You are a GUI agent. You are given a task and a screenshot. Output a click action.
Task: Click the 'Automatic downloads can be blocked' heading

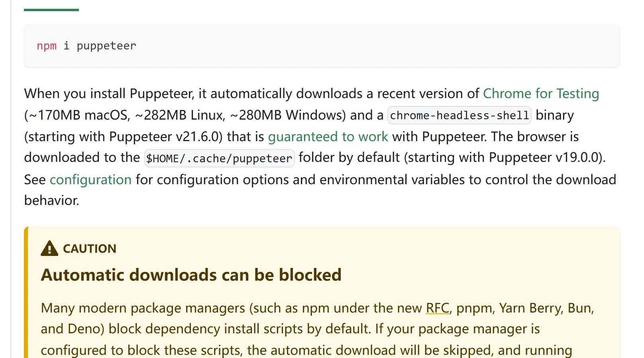point(191,275)
